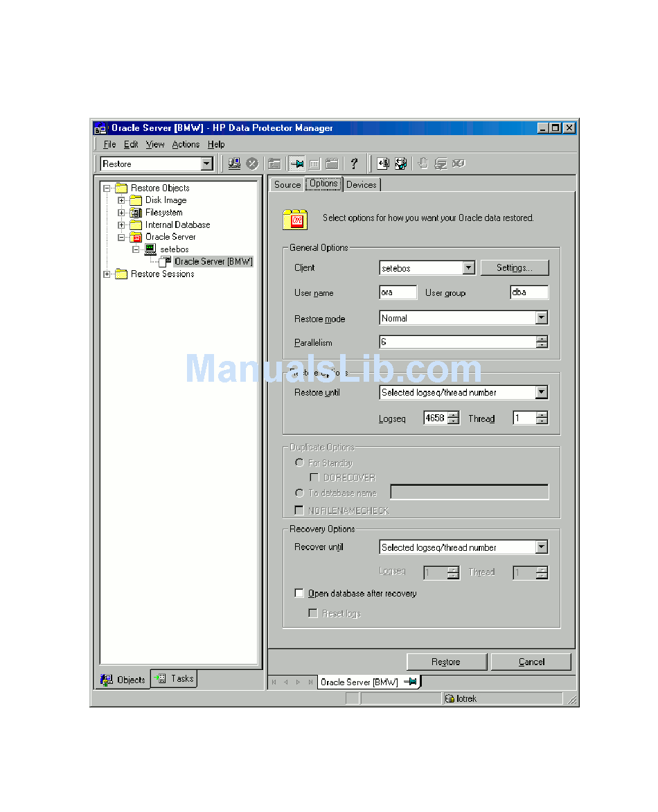The width and height of the screenshot is (658, 812).
Task: Click first-record navigation arrow at bottom
Action: pyautogui.click(x=274, y=682)
